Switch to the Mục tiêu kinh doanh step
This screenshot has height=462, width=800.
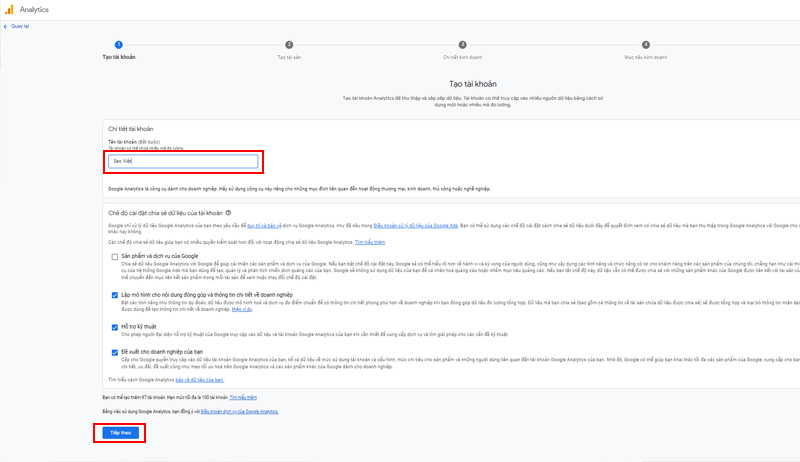[645, 57]
